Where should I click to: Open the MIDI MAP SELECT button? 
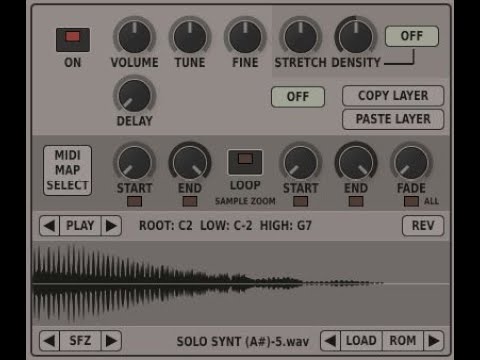coord(67,170)
